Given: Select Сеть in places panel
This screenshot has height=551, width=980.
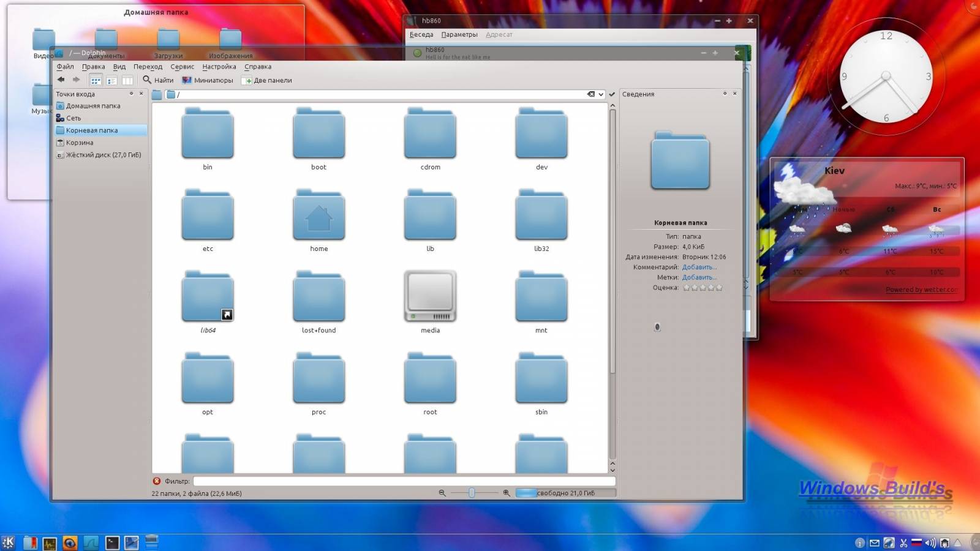Looking at the screenshot, I should coord(100,118).
